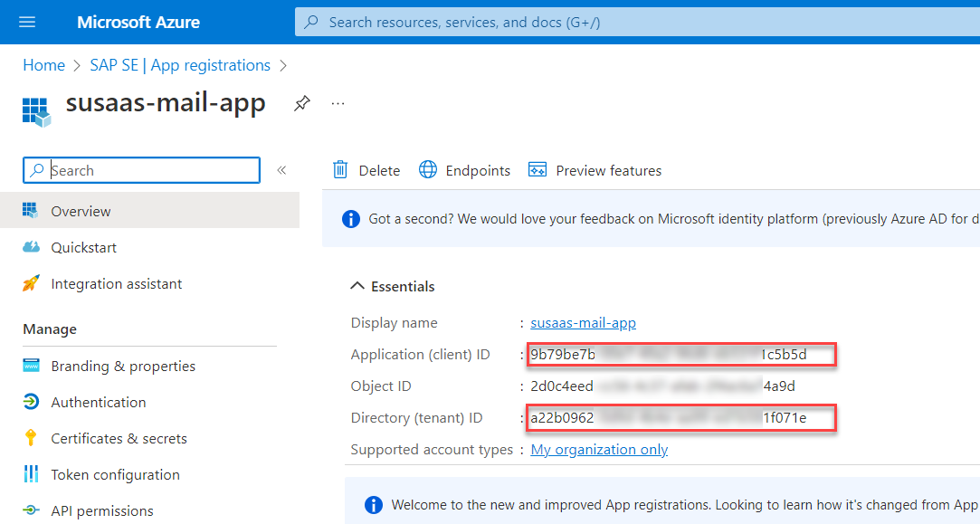The height and width of the screenshot is (524, 980).
Task: Click the Supported account types label
Action: (x=432, y=450)
